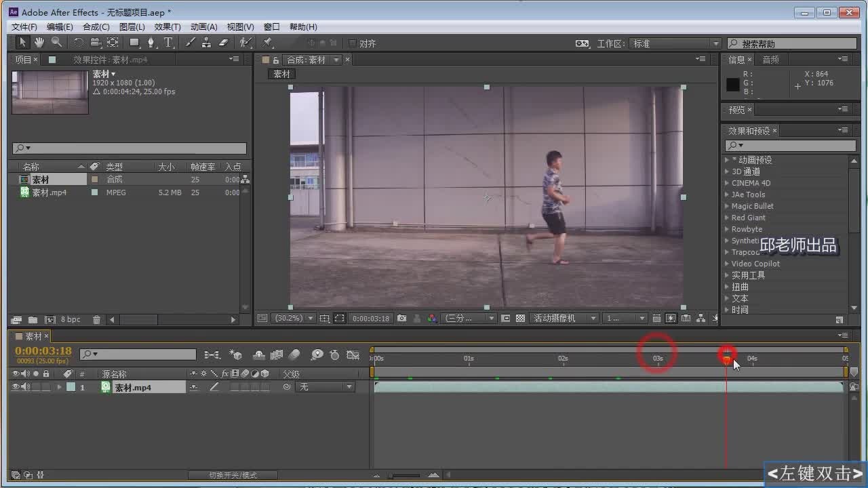Click create new composition icon
The height and width of the screenshot is (488, 868).
tap(50, 319)
